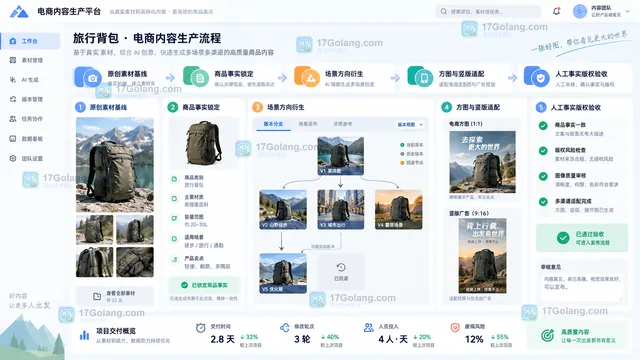Click the 商品类别 field icon

[x=174, y=179]
